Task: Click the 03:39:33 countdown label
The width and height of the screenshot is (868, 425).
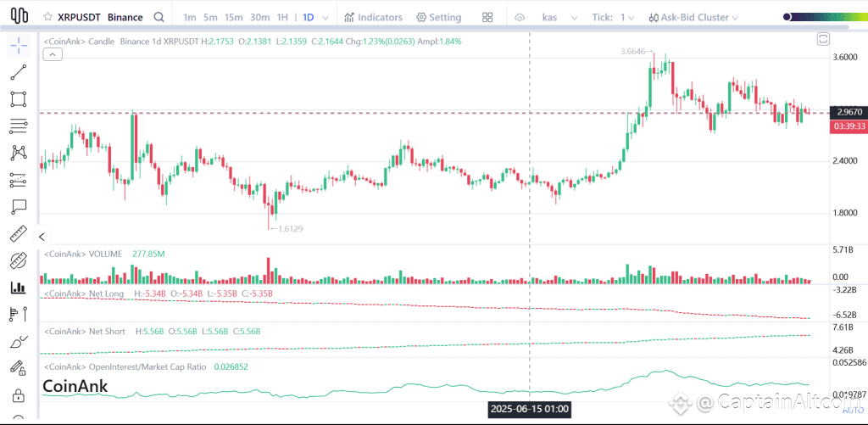Action: click(x=849, y=126)
